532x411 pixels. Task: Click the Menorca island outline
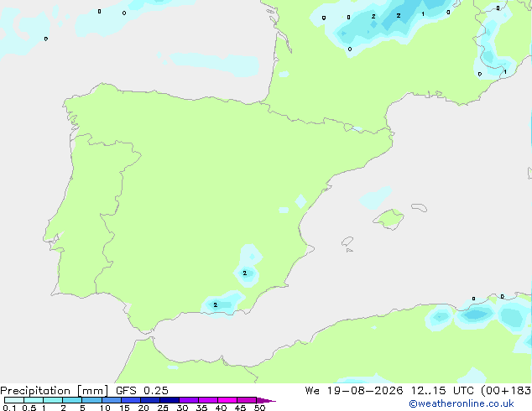[x=420, y=207]
